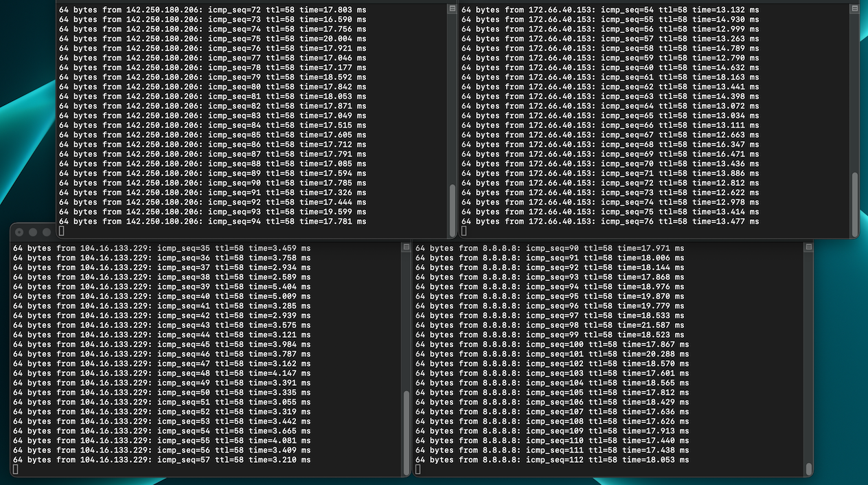Click 172.66.40.153 line icmp_seq=61 time=18.163
The image size is (868, 485).
[610, 77]
